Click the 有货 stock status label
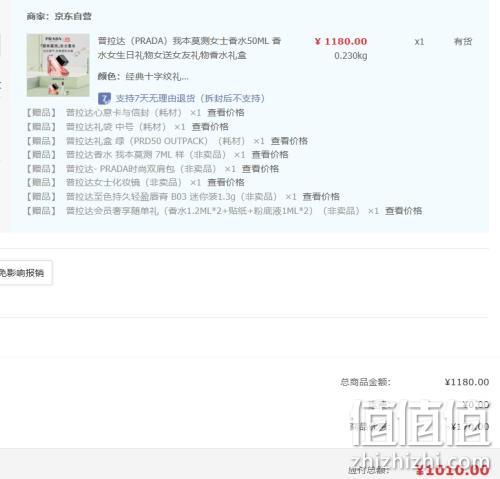The height and width of the screenshot is (479, 500). pyautogui.click(x=463, y=42)
